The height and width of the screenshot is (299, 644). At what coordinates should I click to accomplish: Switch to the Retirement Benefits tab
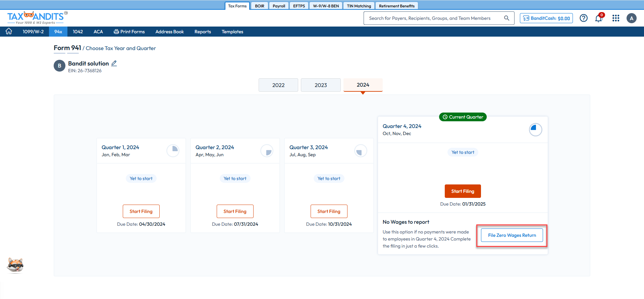397,6
